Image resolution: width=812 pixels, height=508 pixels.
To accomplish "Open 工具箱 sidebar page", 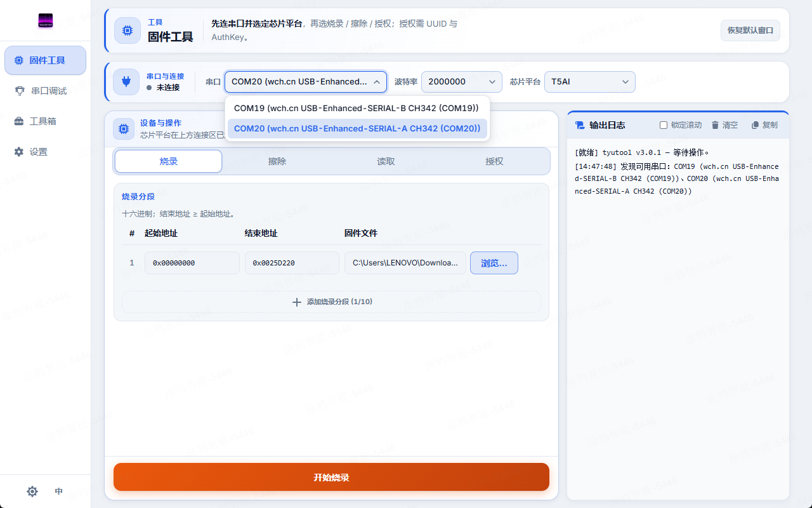I will [45, 121].
